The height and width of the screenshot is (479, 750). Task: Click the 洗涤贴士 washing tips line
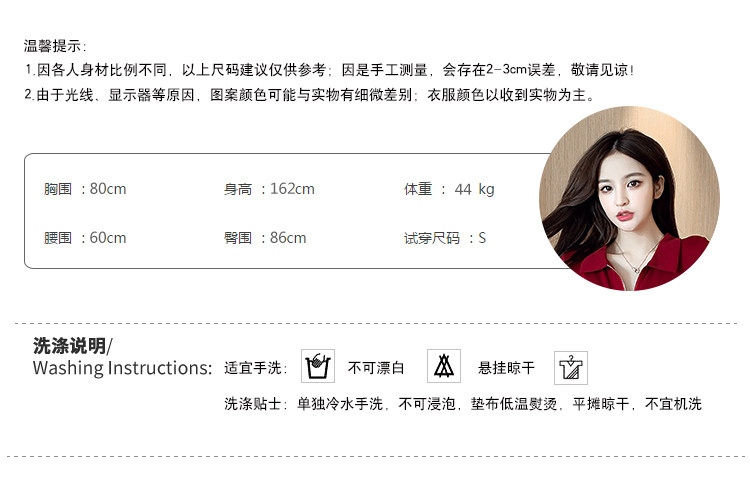pyautogui.click(x=463, y=404)
